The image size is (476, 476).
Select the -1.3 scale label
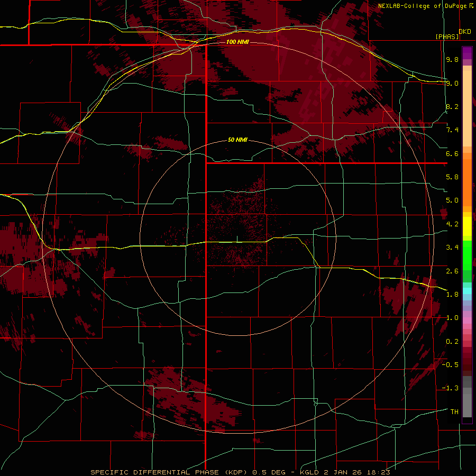click(x=450, y=388)
